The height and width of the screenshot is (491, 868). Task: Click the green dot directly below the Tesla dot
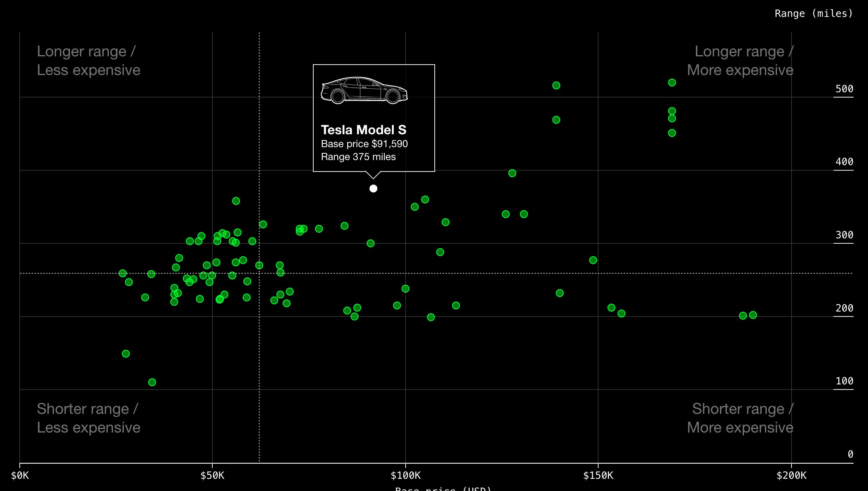(x=370, y=243)
